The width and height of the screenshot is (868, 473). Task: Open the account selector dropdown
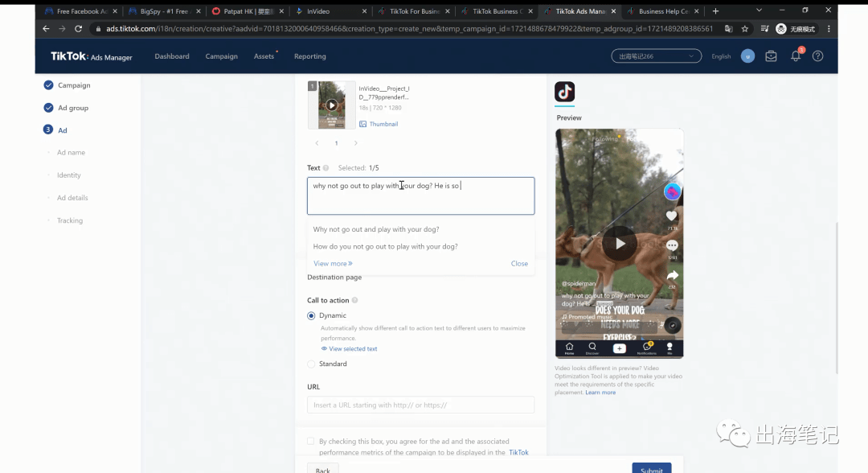pos(657,56)
